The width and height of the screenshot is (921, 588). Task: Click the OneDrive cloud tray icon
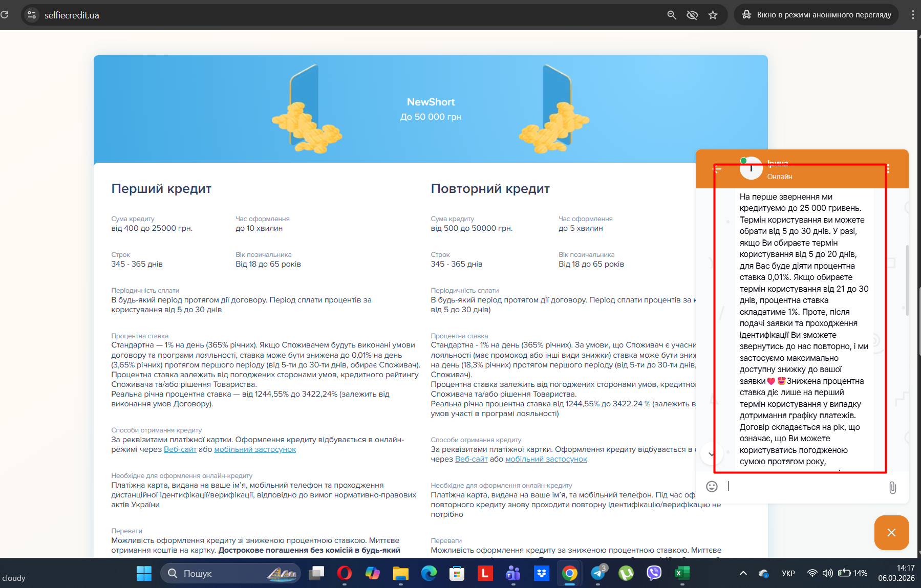(x=764, y=573)
